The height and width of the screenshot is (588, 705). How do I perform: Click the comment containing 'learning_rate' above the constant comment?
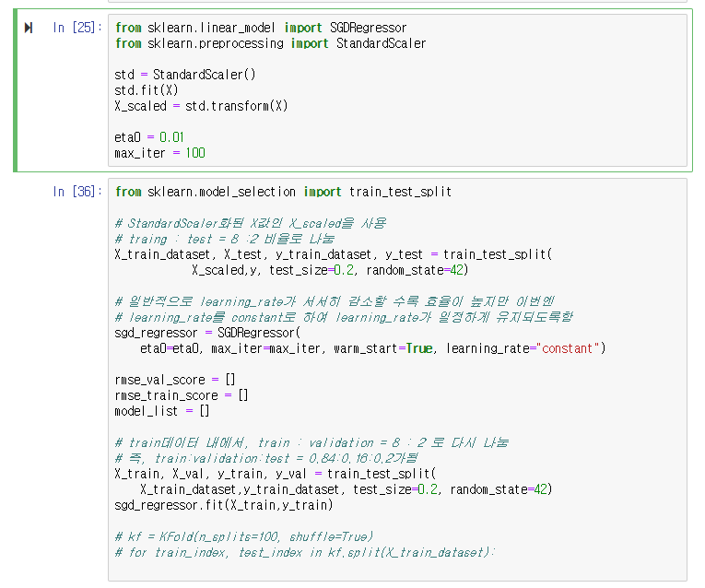[335, 301]
